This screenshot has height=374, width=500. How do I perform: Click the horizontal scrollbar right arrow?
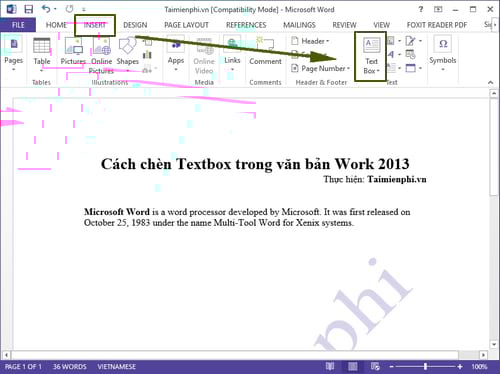[x=483, y=355]
